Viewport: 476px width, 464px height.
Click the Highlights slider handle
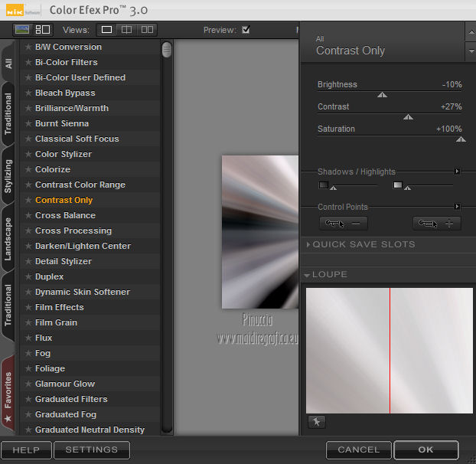point(407,188)
